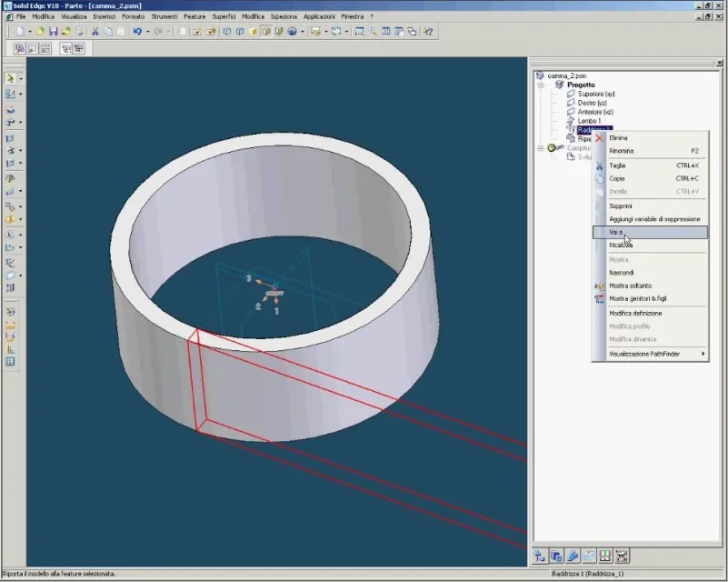The width and height of the screenshot is (728, 582).
Task: Click the red X Elimina icon in context menu
Action: point(599,138)
